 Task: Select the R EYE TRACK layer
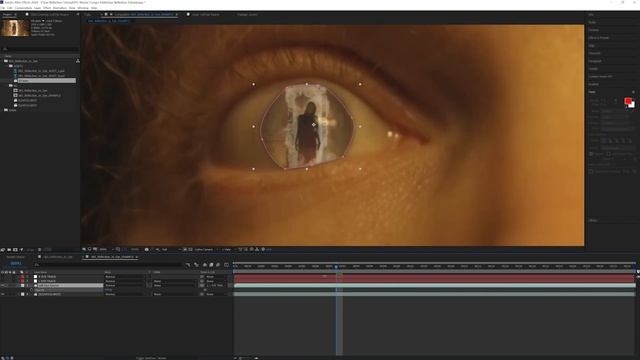[x=47, y=277]
